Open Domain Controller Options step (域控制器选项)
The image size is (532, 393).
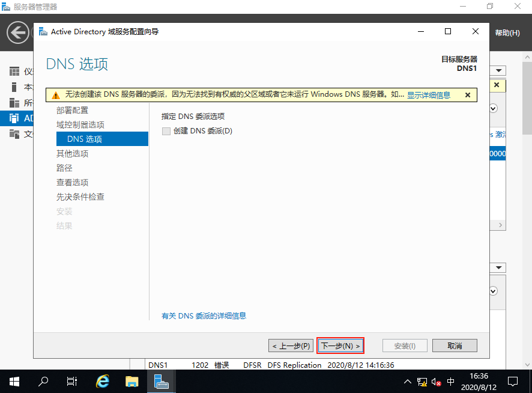pos(80,124)
